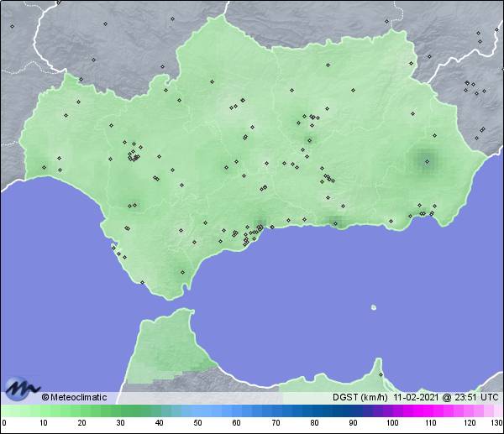Select the station marker in the top-left Portugal corner
The width and height of the screenshot is (504, 434).
point(13,26)
